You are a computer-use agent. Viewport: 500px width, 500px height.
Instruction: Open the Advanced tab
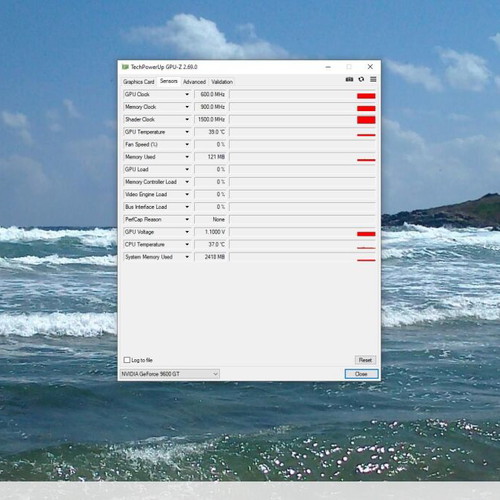[x=194, y=82]
